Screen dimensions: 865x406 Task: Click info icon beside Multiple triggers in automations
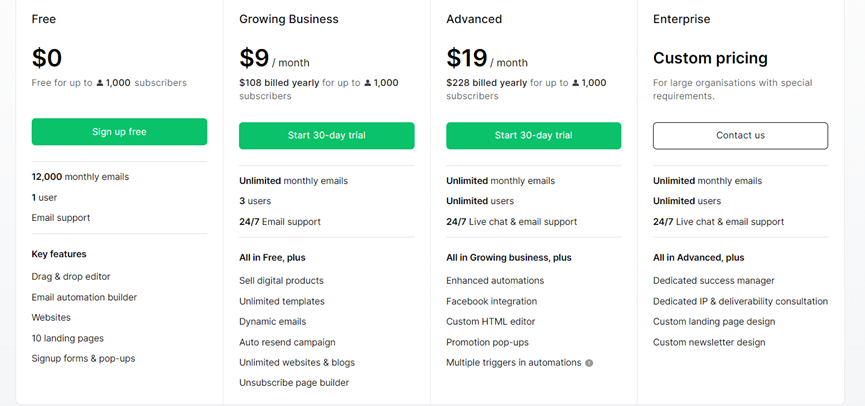589,363
